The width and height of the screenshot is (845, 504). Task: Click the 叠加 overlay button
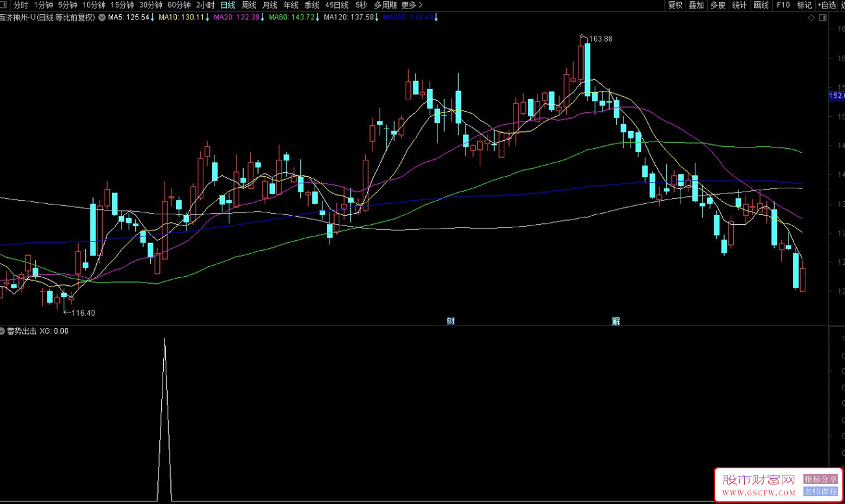[x=696, y=5]
